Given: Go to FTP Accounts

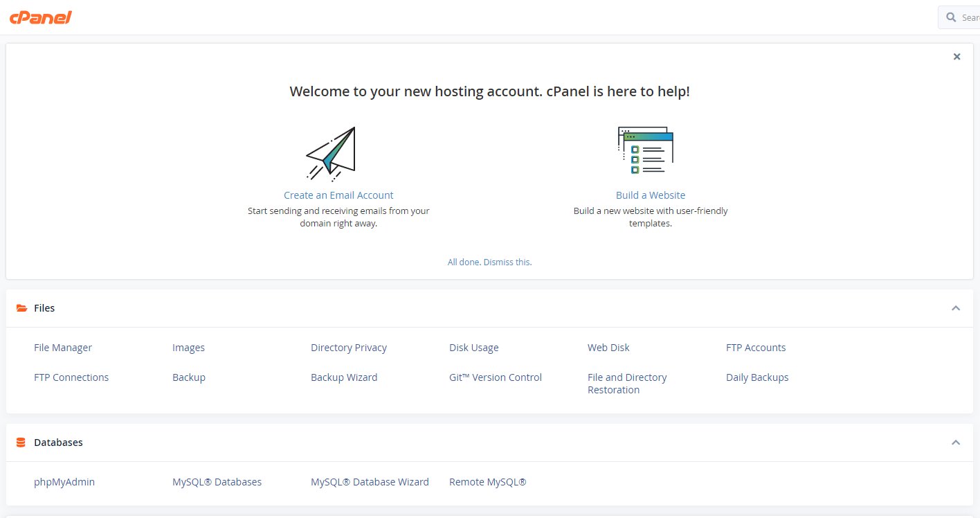Looking at the screenshot, I should 756,348.
